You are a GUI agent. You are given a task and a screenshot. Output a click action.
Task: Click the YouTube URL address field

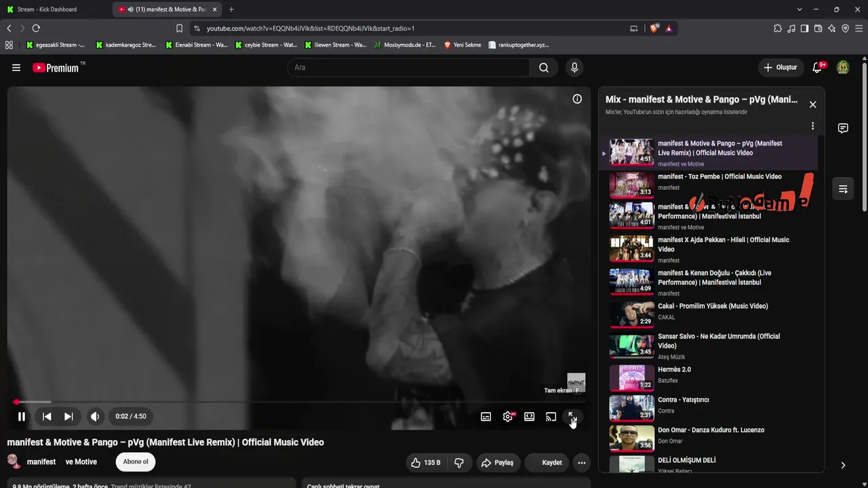pos(407,28)
